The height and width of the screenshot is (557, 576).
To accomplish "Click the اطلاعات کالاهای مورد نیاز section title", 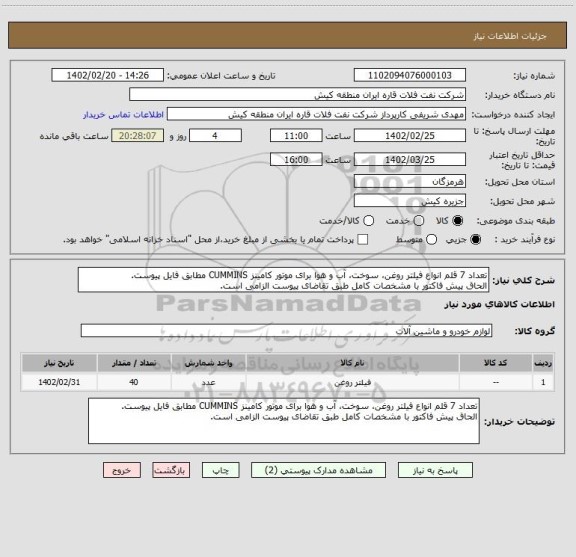I will tap(500, 305).
